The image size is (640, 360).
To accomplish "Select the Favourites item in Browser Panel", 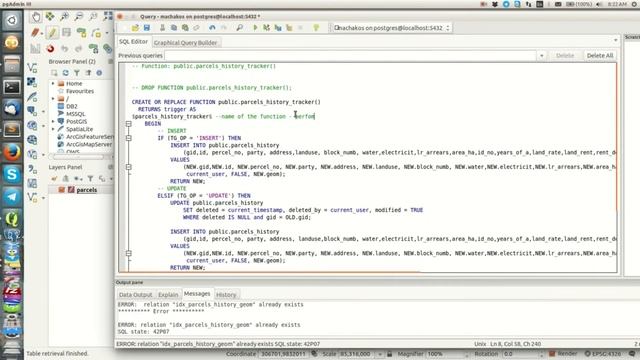I will click(80, 91).
